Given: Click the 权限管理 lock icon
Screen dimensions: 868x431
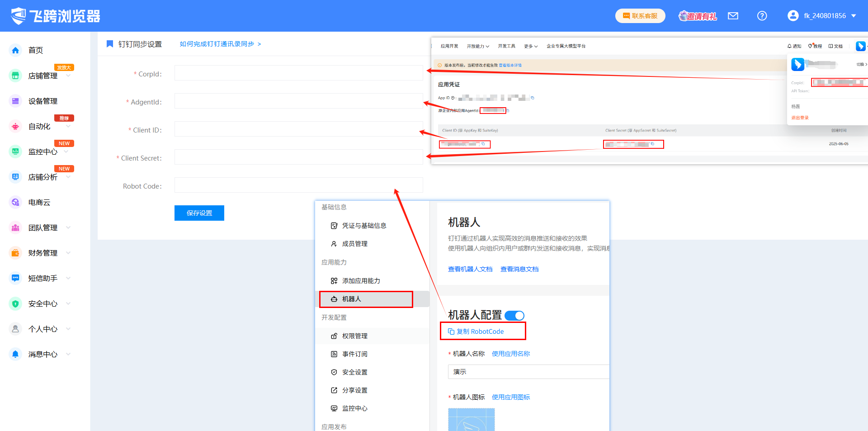Looking at the screenshot, I should point(334,336).
